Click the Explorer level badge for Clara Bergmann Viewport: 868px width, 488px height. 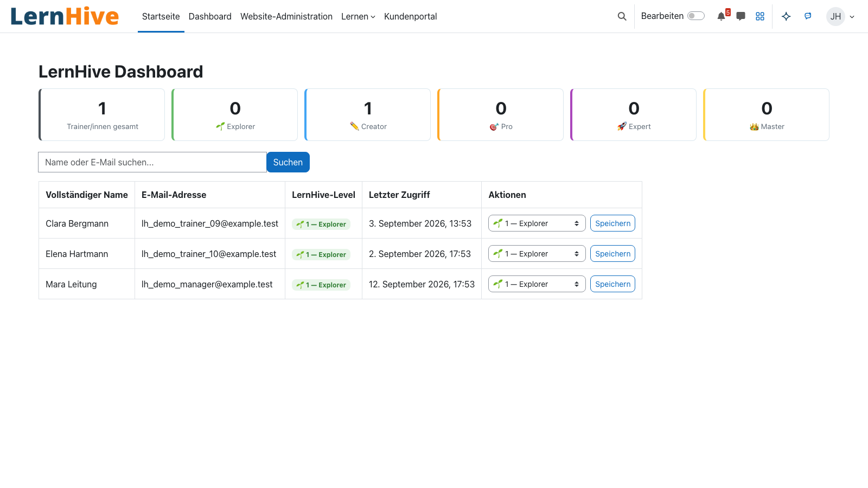(321, 224)
